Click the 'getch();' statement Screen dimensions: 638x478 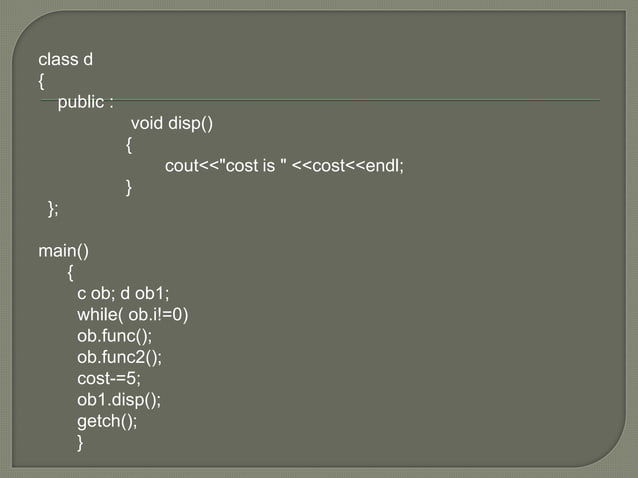tap(107, 421)
